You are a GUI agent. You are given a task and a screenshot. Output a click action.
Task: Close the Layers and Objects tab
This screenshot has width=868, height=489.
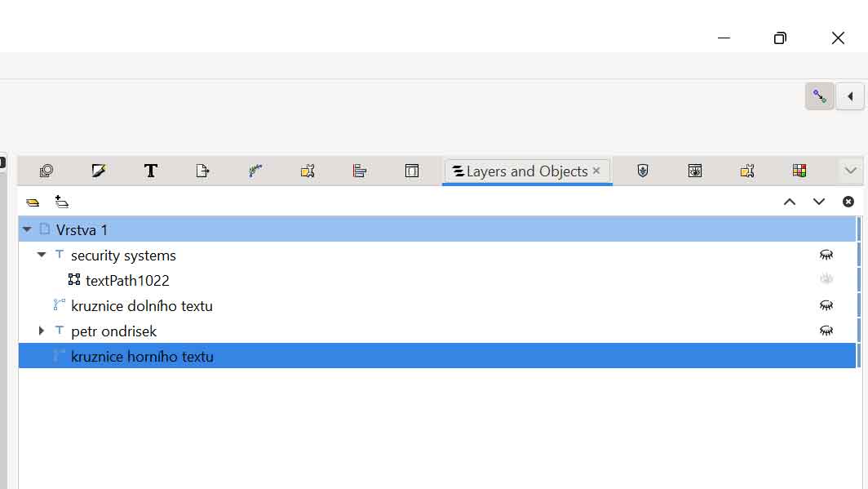coord(596,171)
